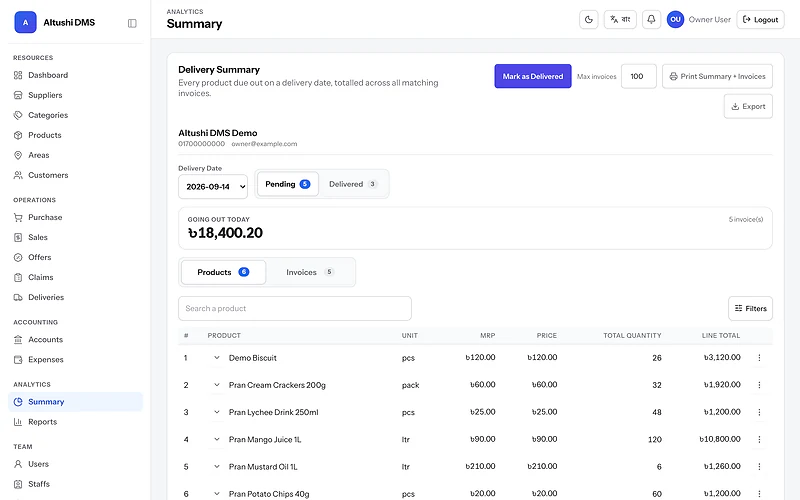Screen dimensions: 800x500
Task: Click the Owner User name
Action: tap(710, 20)
